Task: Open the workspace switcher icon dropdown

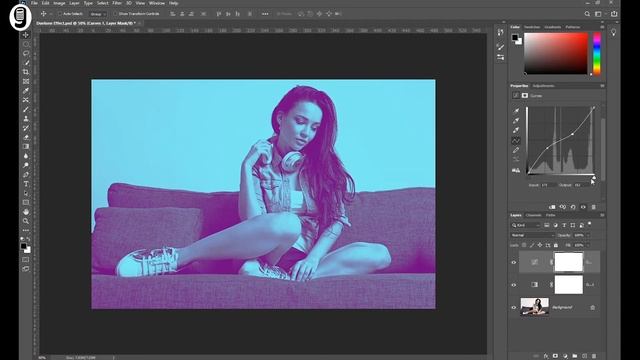Action: coord(598,14)
